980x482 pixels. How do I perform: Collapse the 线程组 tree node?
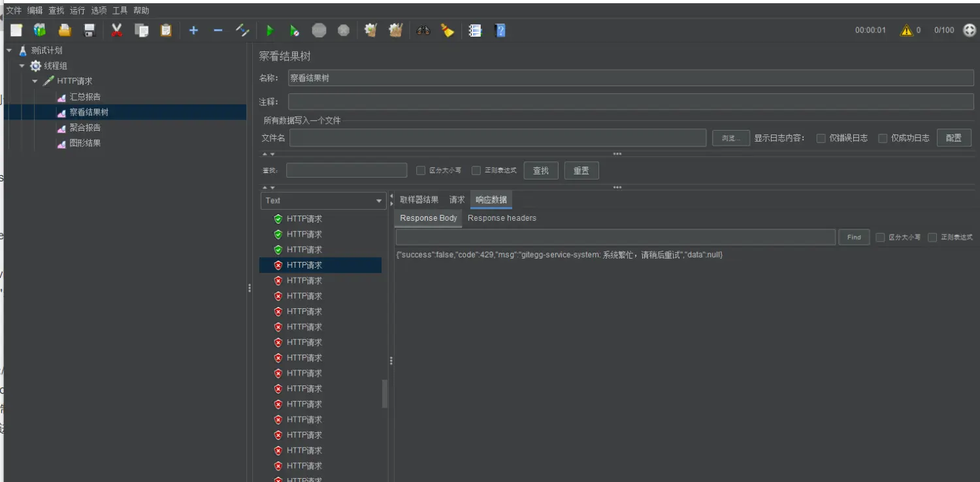click(22, 66)
